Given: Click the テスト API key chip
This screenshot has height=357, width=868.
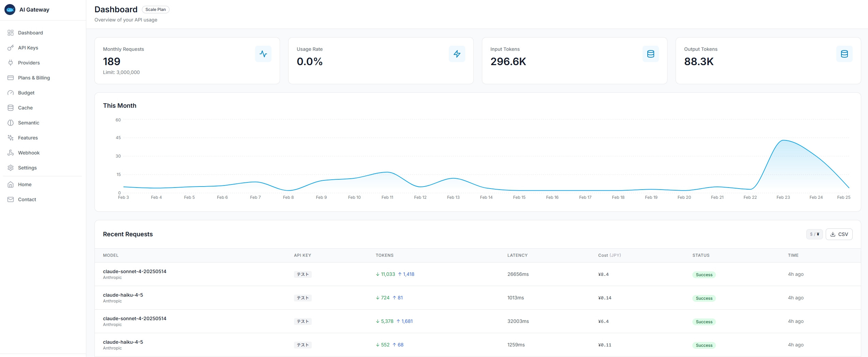Looking at the screenshot, I should click(x=303, y=274).
